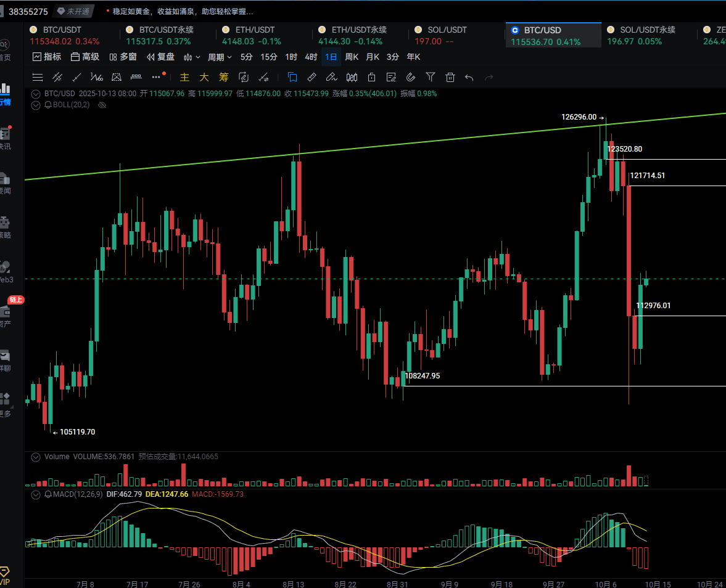Select the 4时 timeframe tab
The image size is (726, 588).
pos(311,57)
